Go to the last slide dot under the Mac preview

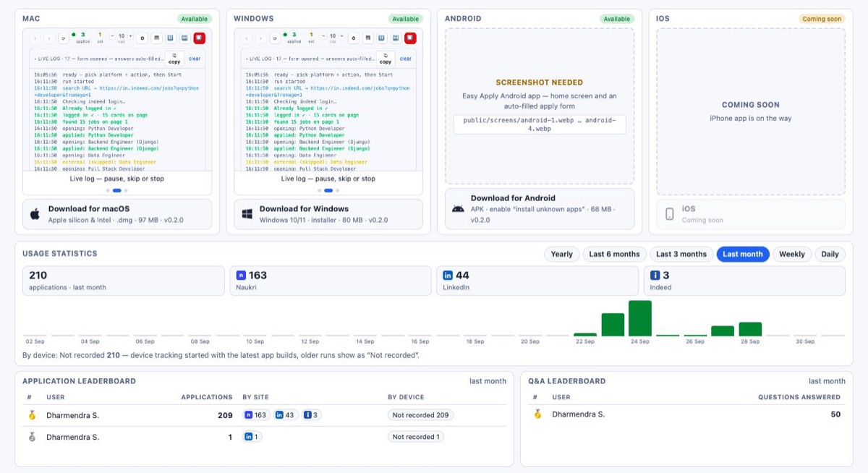coord(126,191)
